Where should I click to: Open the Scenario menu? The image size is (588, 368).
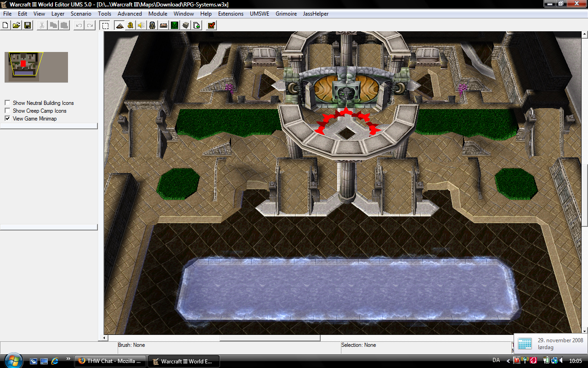tap(81, 14)
